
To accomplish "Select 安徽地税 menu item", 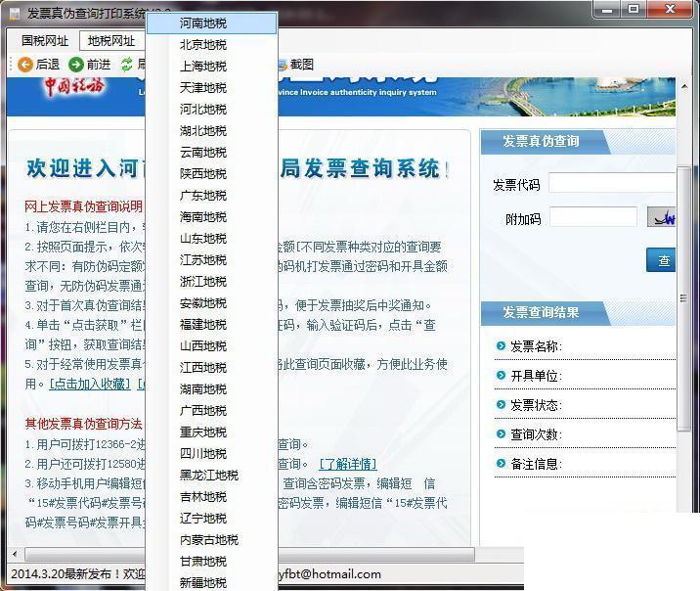I will pos(211,303).
